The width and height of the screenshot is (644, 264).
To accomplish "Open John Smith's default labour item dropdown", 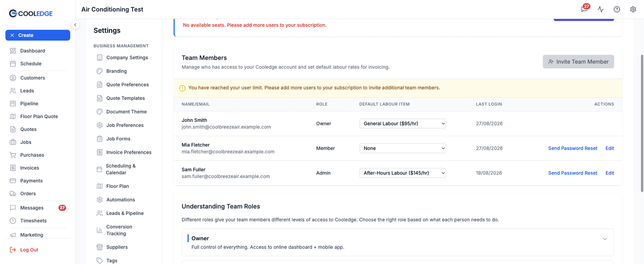I will click(402, 123).
